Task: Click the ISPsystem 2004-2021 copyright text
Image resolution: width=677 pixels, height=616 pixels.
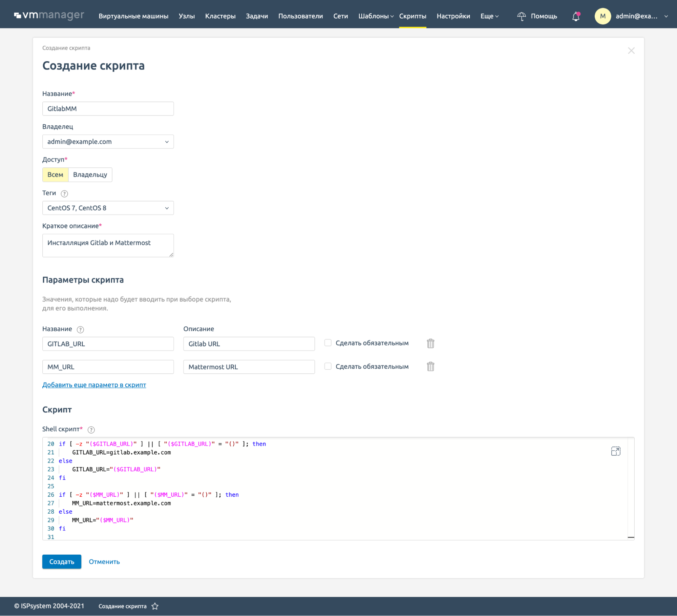Action: (49, 606)
